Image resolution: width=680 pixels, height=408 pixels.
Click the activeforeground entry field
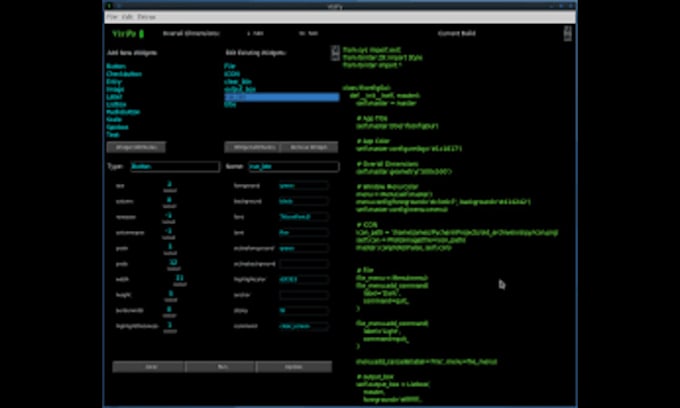click(x=303, y=248)
